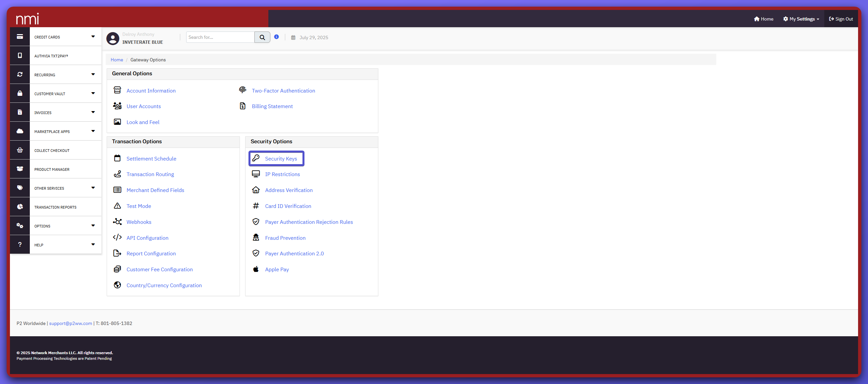Screen dimensions: 868x384
Task: Click the Apple Pay logo icon
Action: click(x=256, y=269)
